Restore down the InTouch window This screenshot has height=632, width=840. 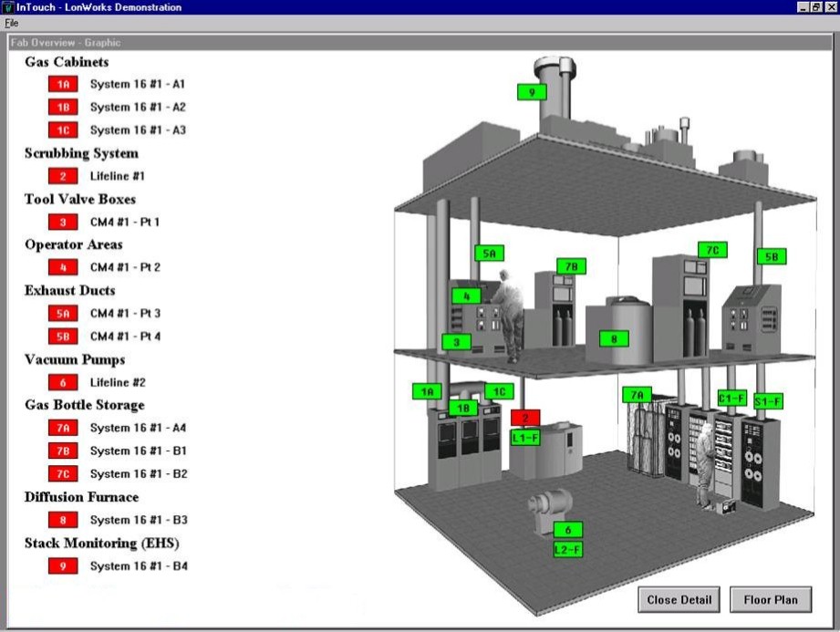click(x=815, y=7)
